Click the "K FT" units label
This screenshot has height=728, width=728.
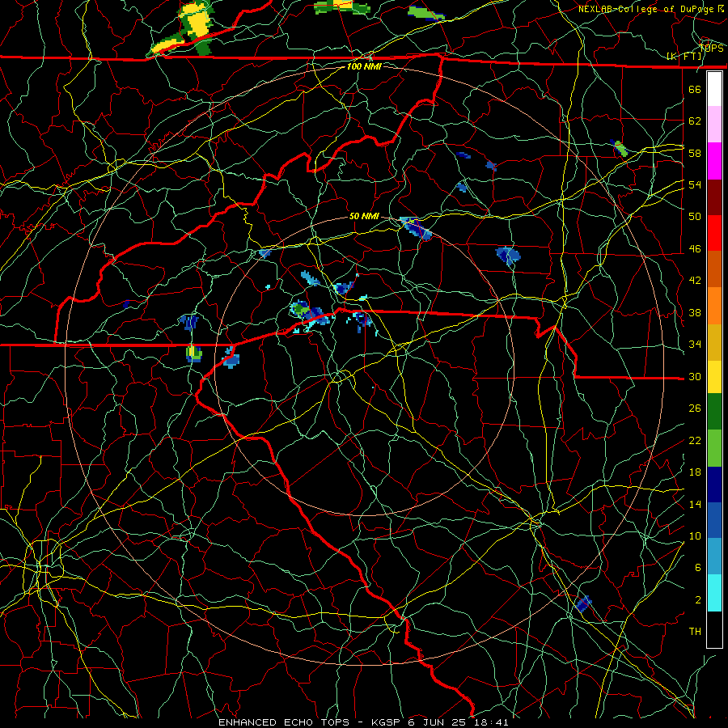tap(684, 57)
